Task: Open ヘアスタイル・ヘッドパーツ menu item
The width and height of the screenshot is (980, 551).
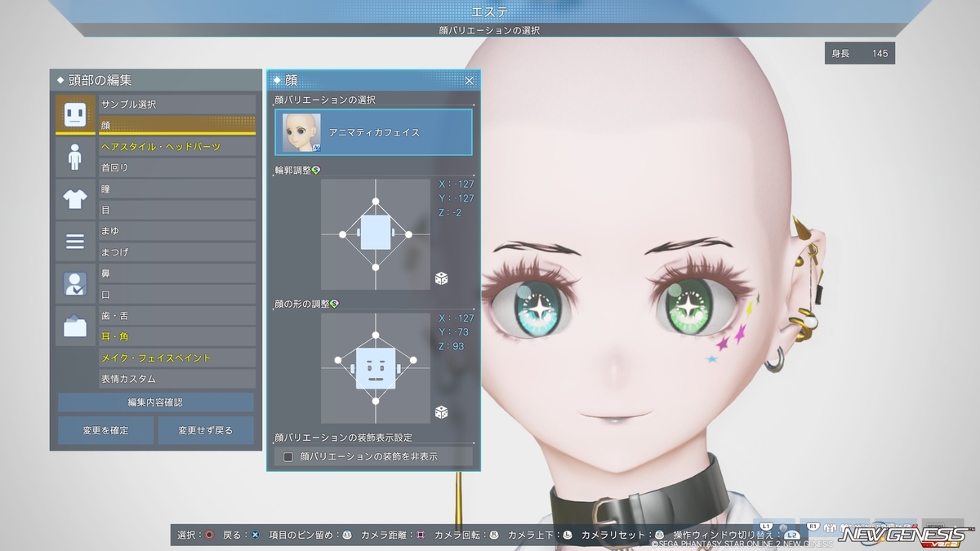Action: point(177,147)
